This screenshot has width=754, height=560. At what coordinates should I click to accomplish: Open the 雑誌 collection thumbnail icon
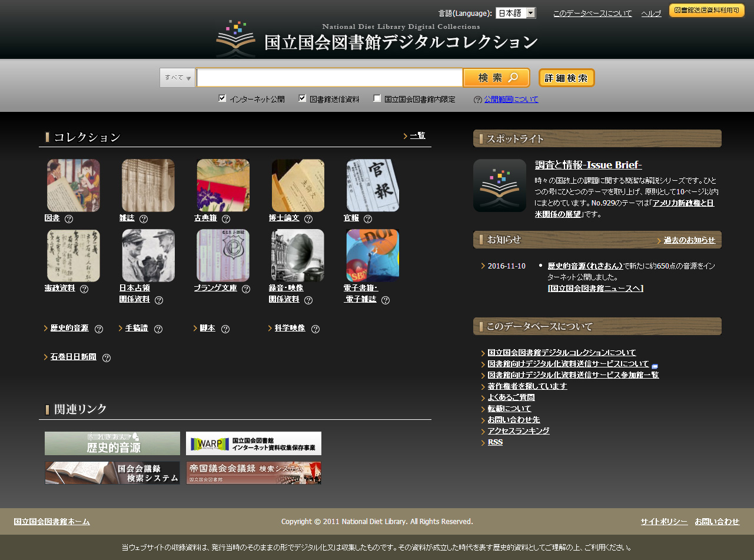(148, 185)
